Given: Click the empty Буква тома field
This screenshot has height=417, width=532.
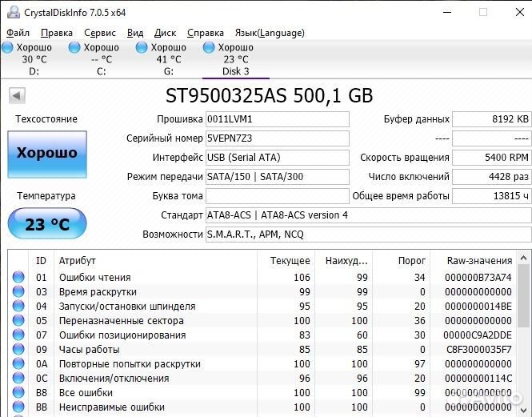Looking at the screenshot, I should coord(277,196).
